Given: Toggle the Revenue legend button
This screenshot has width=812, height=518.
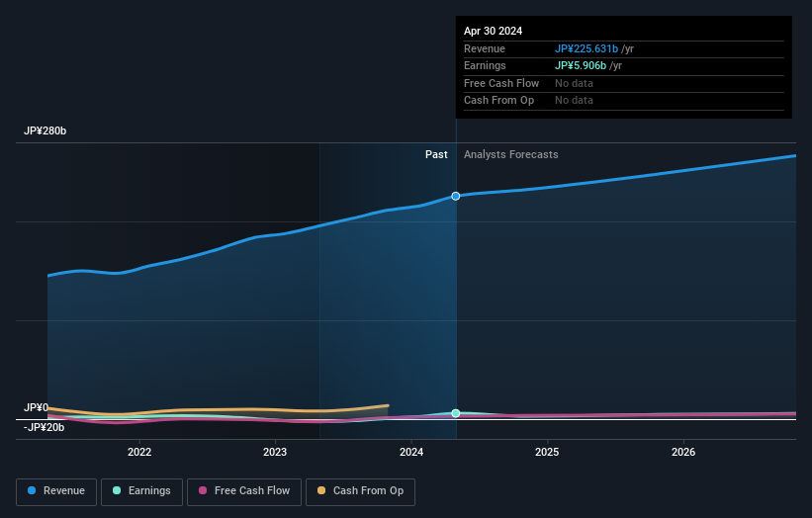Looking at the screenshot, I should (56, 491).
